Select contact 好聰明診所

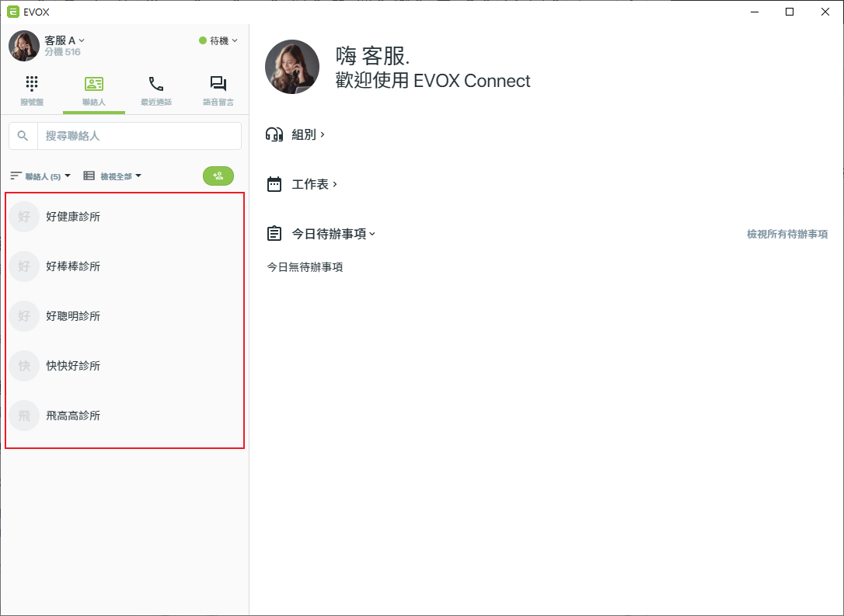click(x=125, y=316)
